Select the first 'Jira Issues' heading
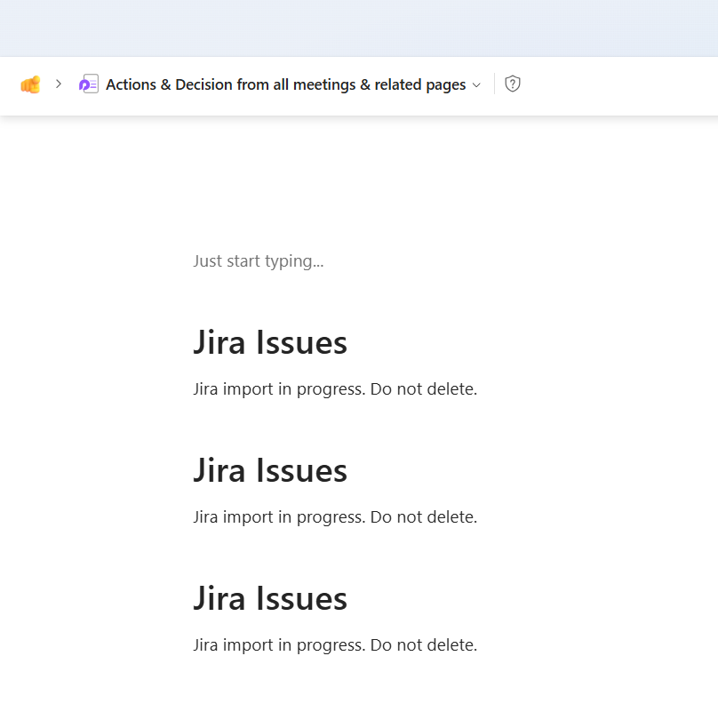 [270, 342]
